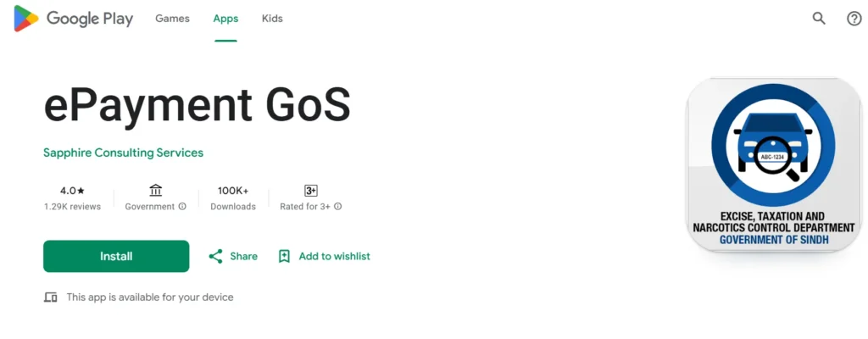Screen dimensions: 868x339
Task: Open the Help center question mark icon
Action: pos(854,19)
